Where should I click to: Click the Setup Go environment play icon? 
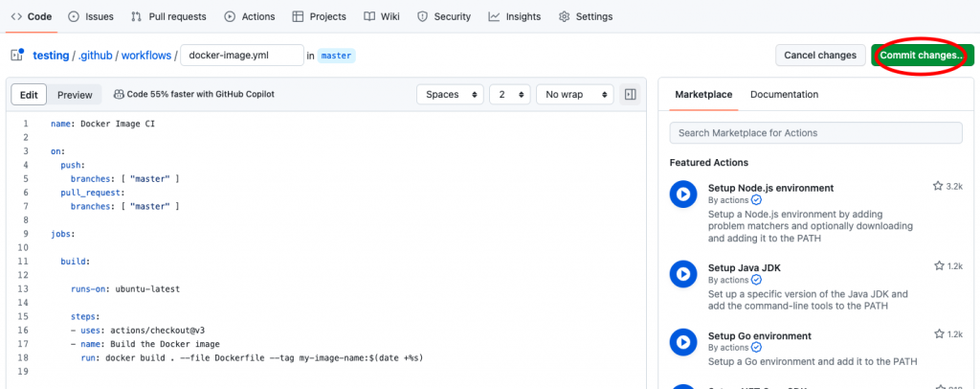click(x=682, y=341)
